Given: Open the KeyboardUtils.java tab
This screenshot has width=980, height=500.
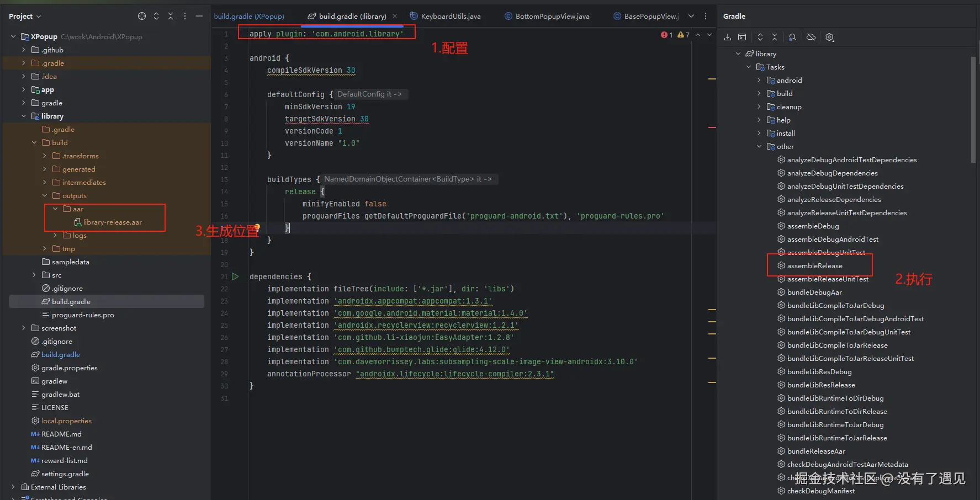Looking at the screenshot, I should pos(445,16).
